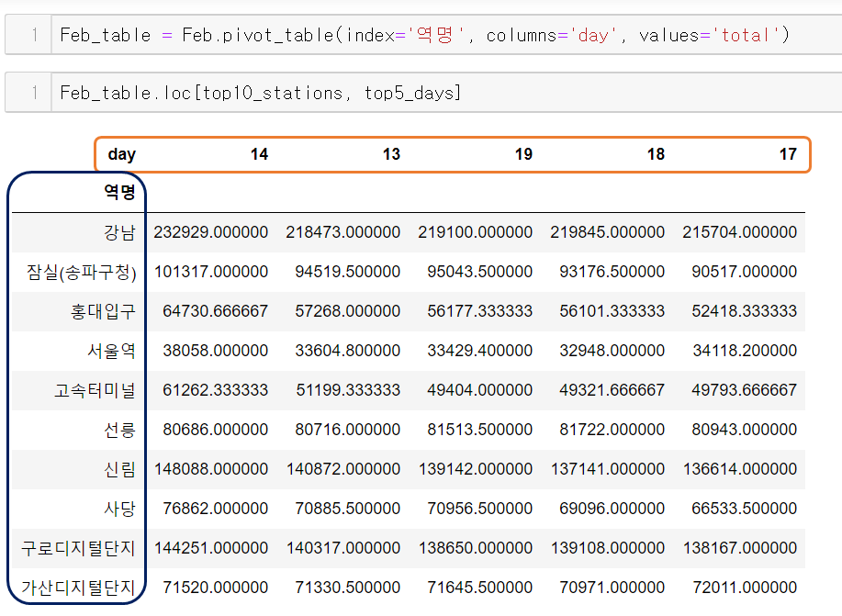Click cell value 56177.333333
The image size is (842, 616).
(x=479, y=311)
